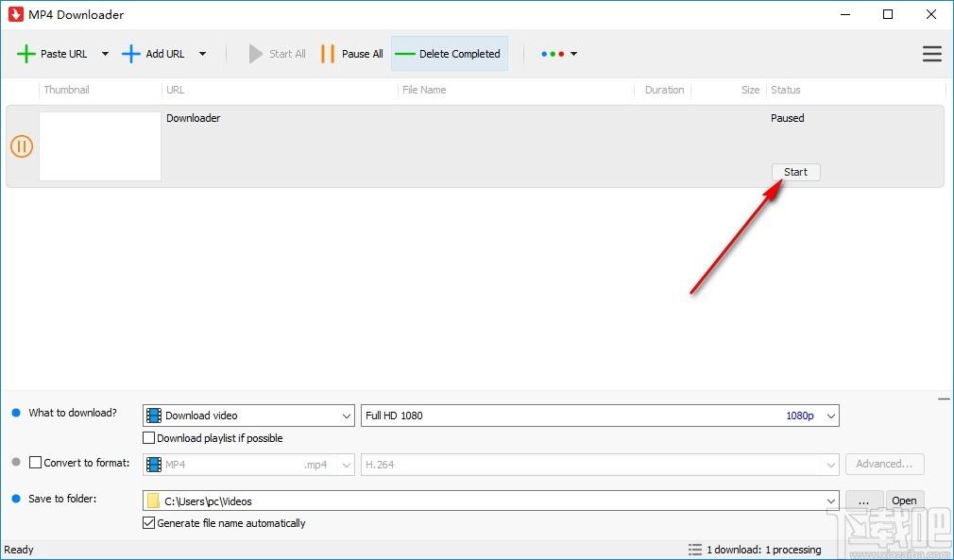Screen dimensions: 954x560
Task: Click the Start All play icon
Action: 256,54
